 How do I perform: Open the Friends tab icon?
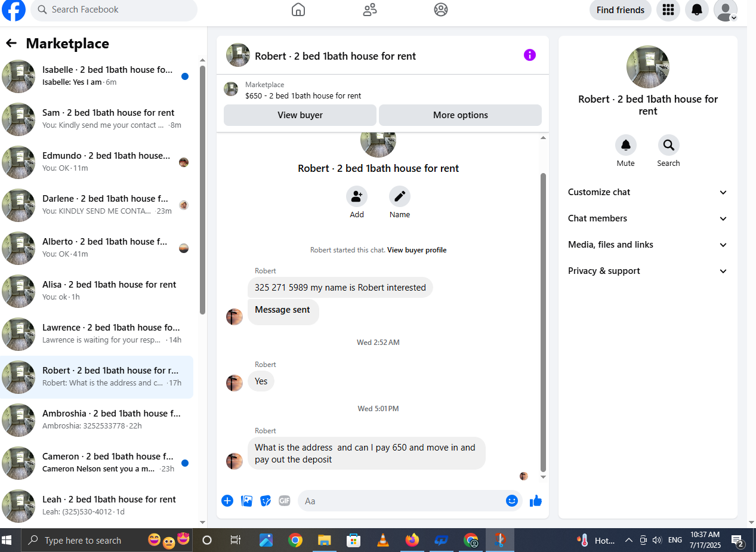pos(370,10)
